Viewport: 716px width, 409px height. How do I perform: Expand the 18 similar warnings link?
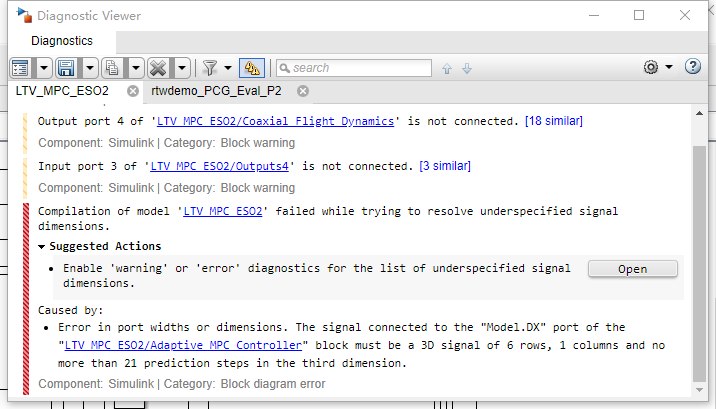(x=553, y=121)
